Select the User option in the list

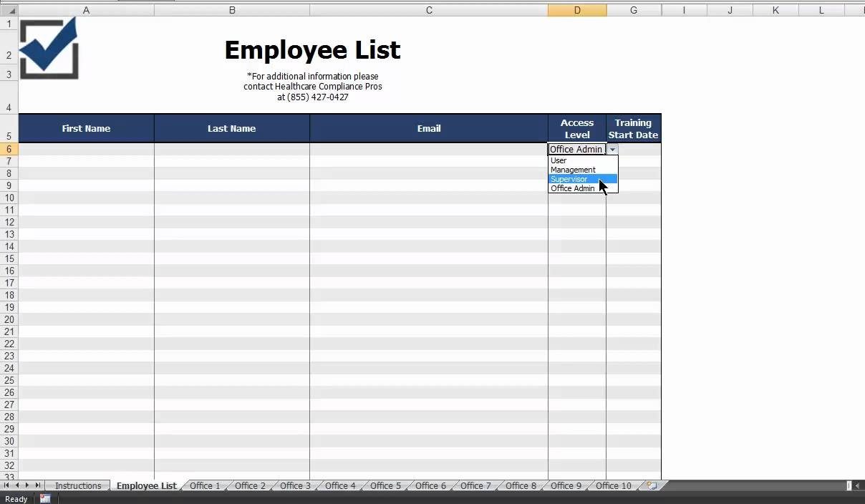coord(558,160)
